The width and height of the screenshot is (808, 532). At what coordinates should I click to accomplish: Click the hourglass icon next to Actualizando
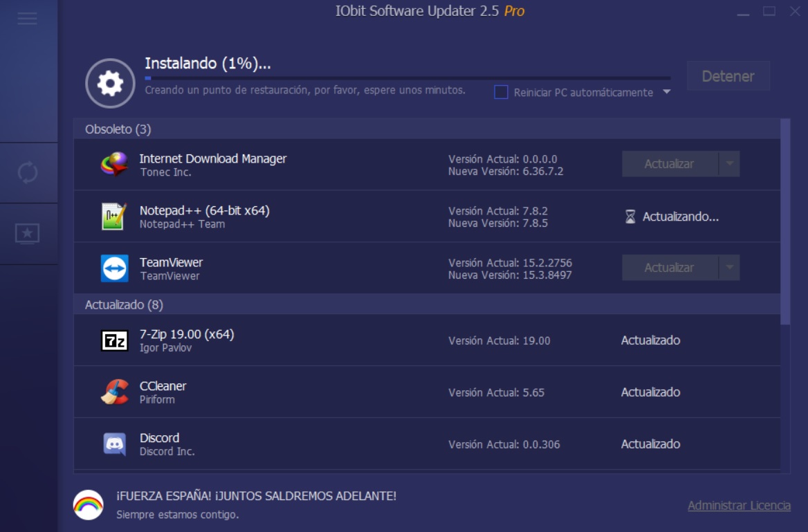630,217
